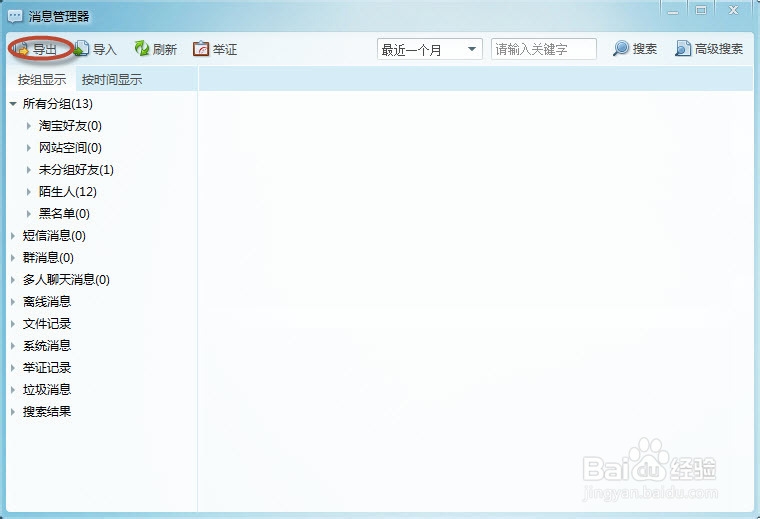Close the 消息管理器 window
Image resolution: width=760 pixels, height=519 pixels.
(734, 10)
